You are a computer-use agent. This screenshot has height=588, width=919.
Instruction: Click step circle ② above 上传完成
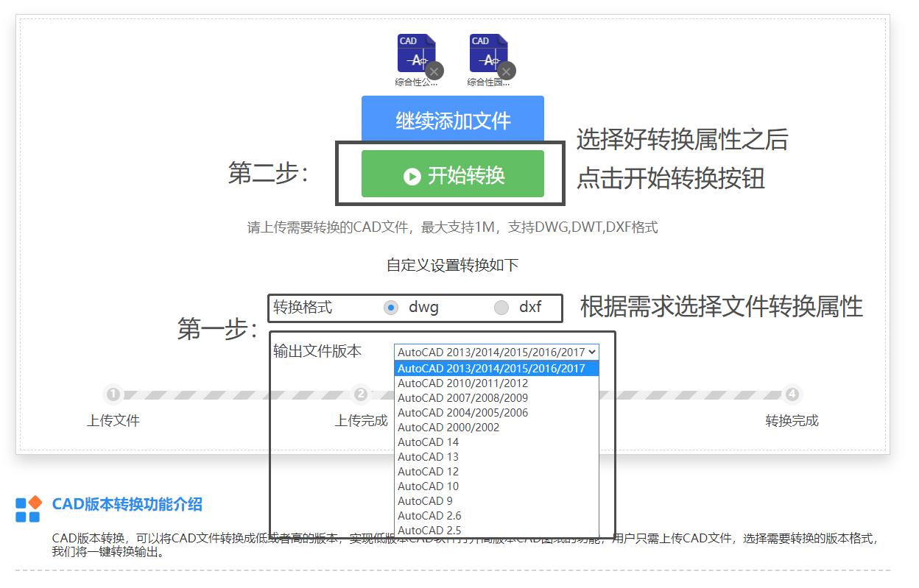[360, 395]
